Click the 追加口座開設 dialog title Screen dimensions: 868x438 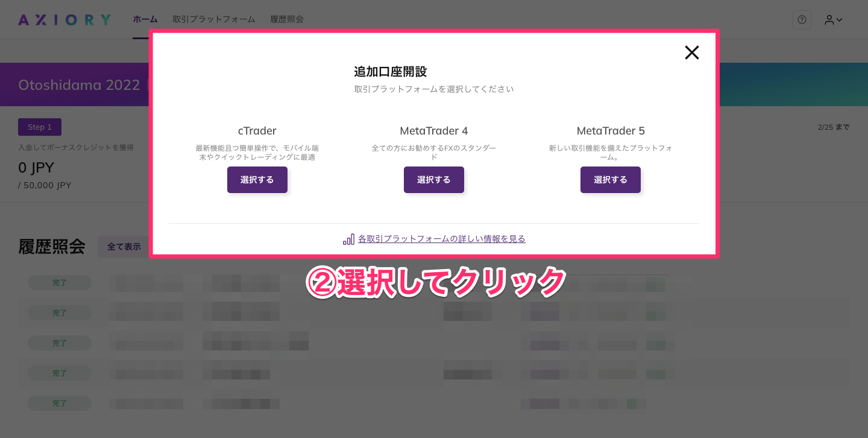[x=390, y=71]
